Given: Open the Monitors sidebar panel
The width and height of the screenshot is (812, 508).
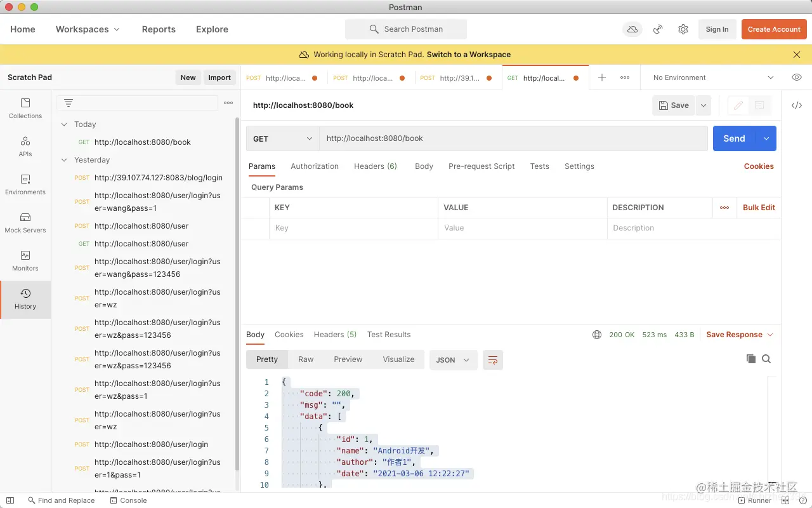Looking at the screenshot, I should (x=25, y=261).
